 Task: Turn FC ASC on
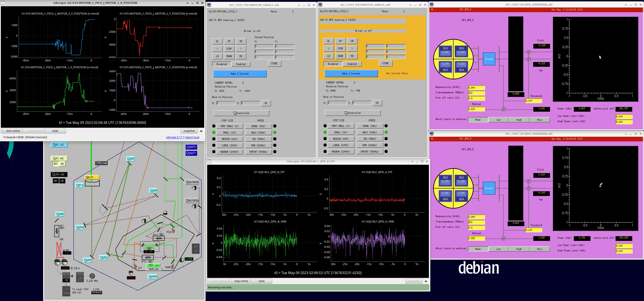tap(62, 164)
